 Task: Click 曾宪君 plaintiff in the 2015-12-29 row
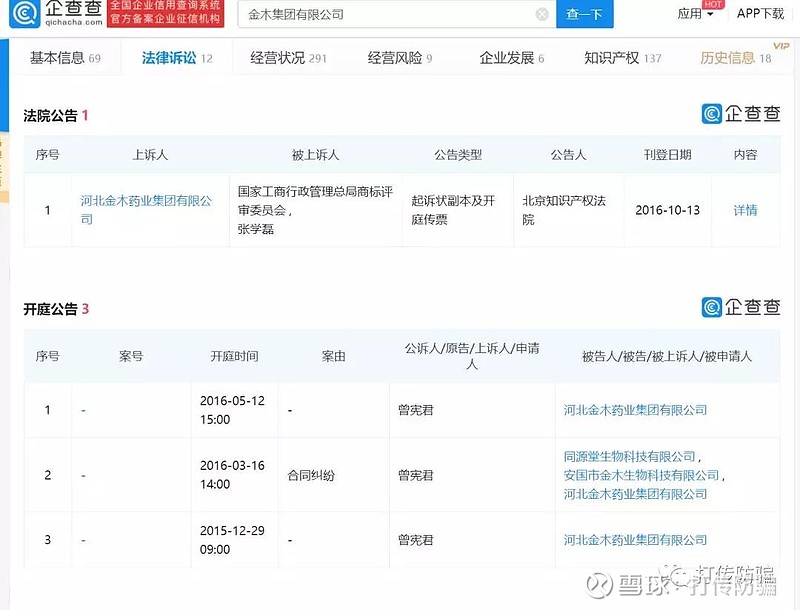pyautogui.click(x=416, y=540)
